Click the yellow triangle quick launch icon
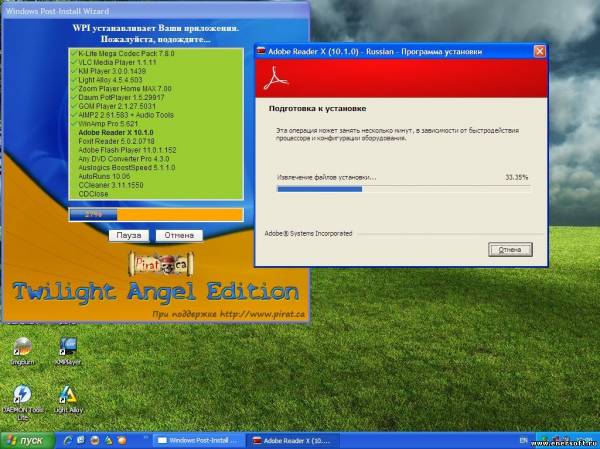 (109, 441)
